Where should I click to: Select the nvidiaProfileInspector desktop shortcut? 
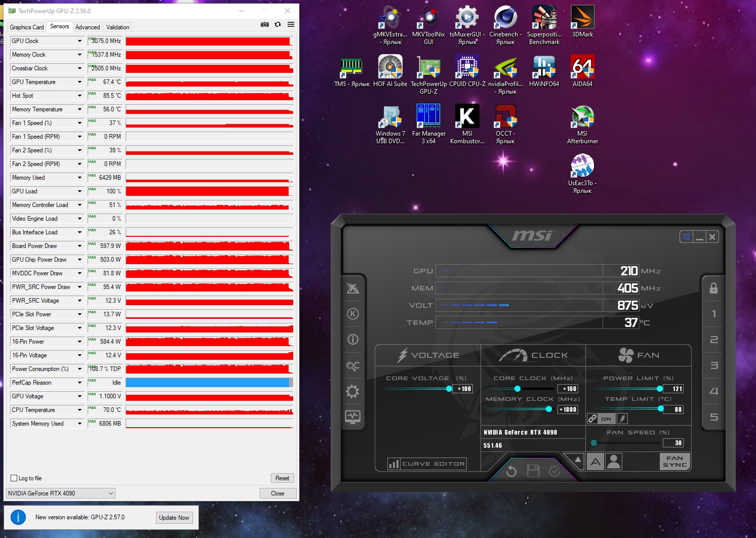pyautogui.click(x=505, y=74)
